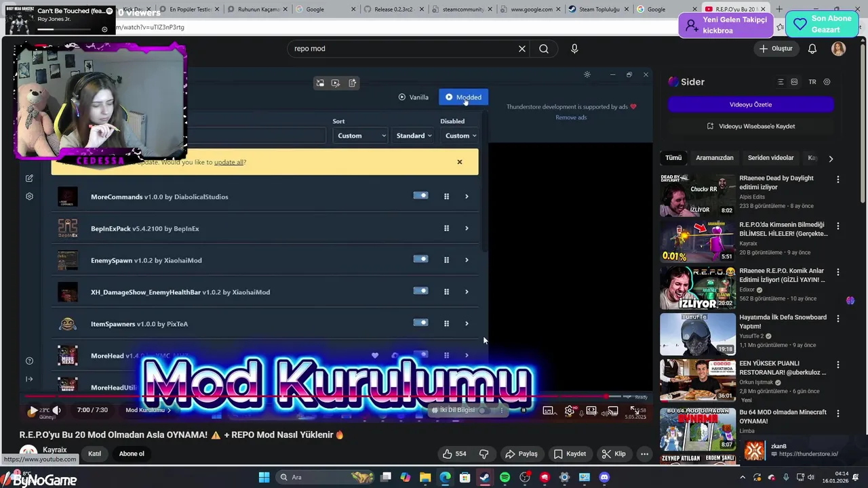Mute the YouTube video volume

[x=57, y=410]
